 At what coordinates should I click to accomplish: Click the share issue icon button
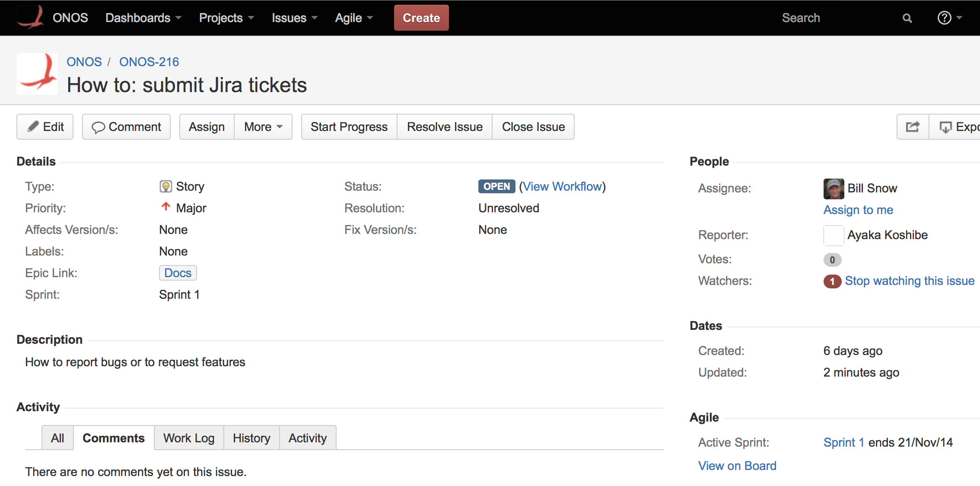[913, 127]
